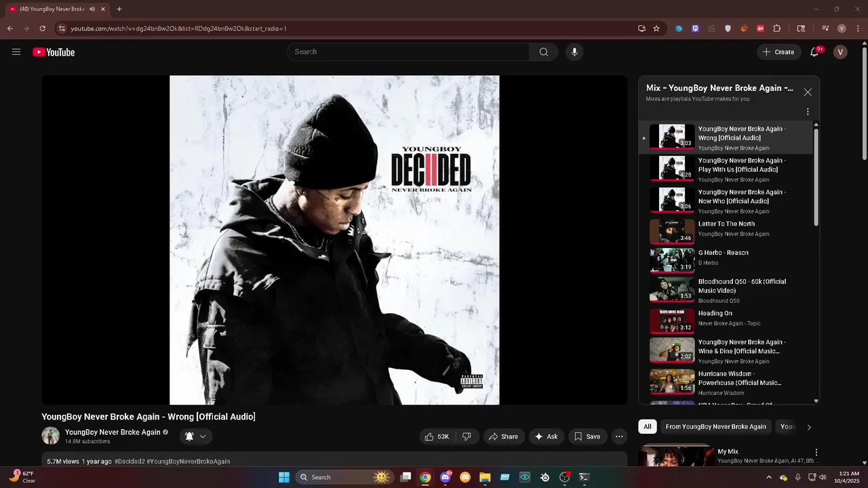Open the media control icon in toolbar
The width and height of the screenshot is (868, 488).
[x=825, y=28]
